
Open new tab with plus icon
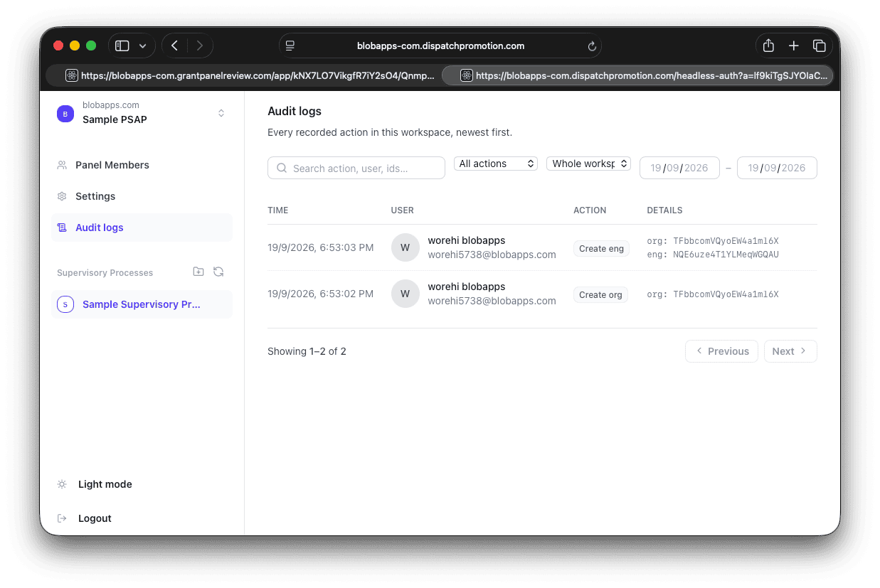[794, 46]
